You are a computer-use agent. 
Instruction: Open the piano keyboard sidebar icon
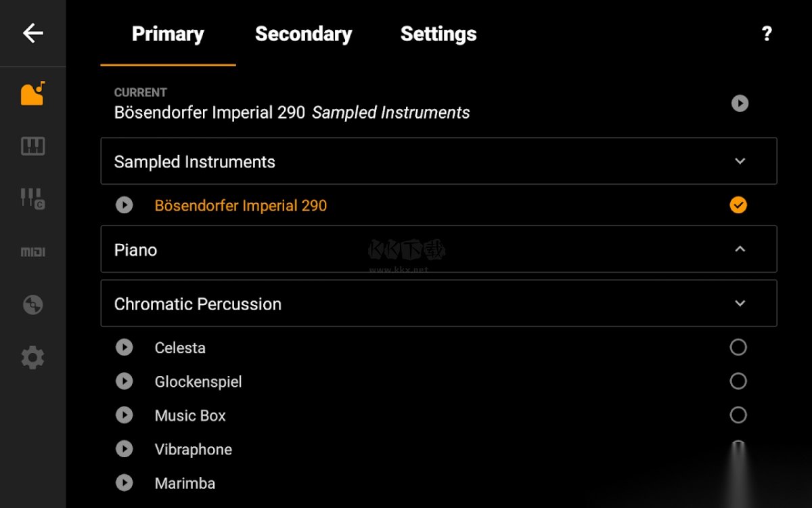click(32, 146)
